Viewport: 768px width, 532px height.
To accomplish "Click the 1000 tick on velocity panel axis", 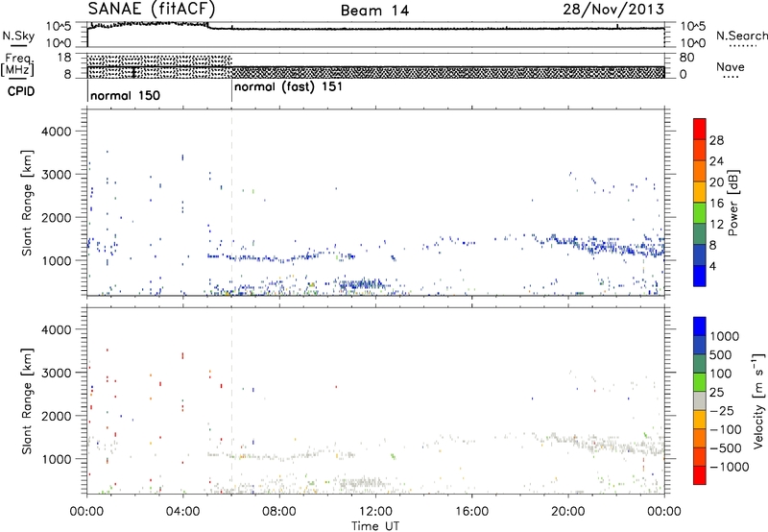I will click(x=56, y=459).
